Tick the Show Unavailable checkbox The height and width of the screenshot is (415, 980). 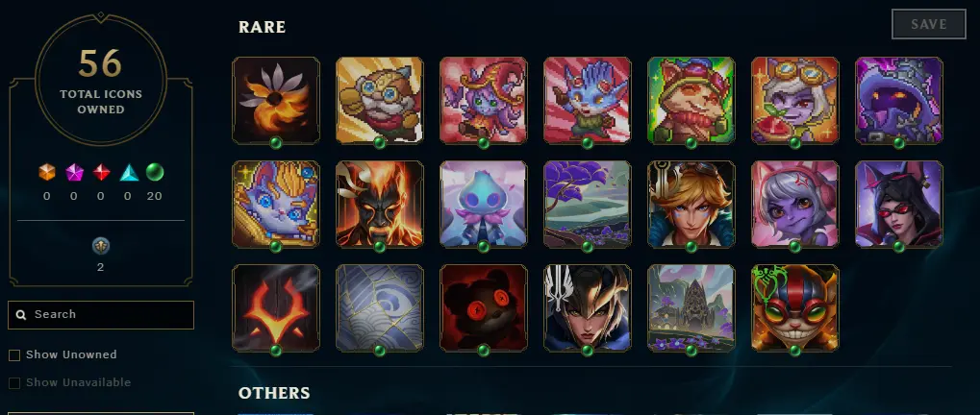click(x=13, y=382)
